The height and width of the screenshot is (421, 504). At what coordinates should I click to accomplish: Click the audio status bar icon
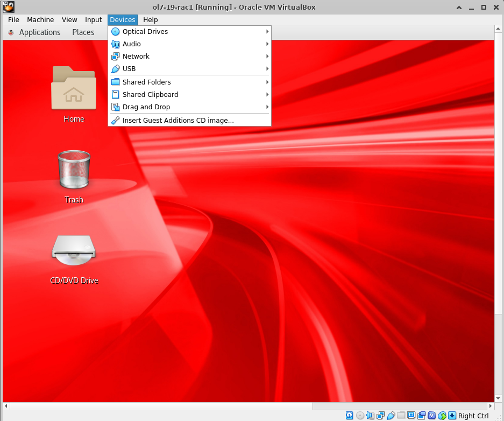(370, 416)
